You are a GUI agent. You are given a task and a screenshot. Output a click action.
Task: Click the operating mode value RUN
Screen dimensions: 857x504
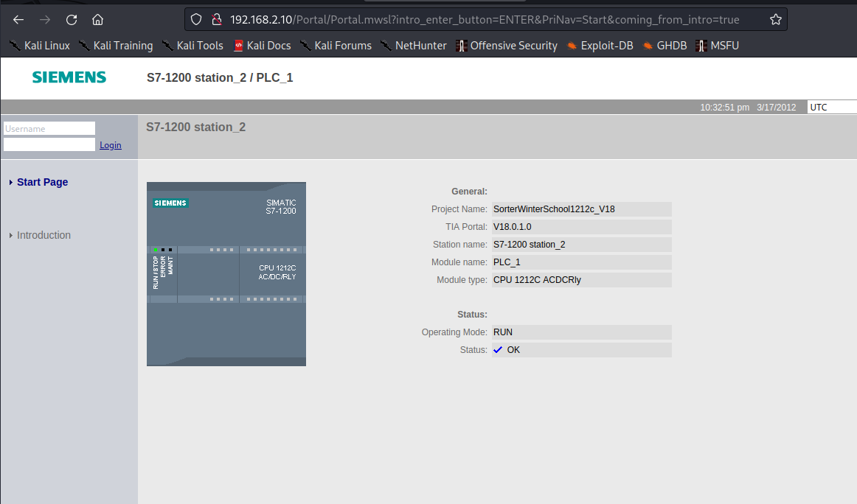[503, 332]
